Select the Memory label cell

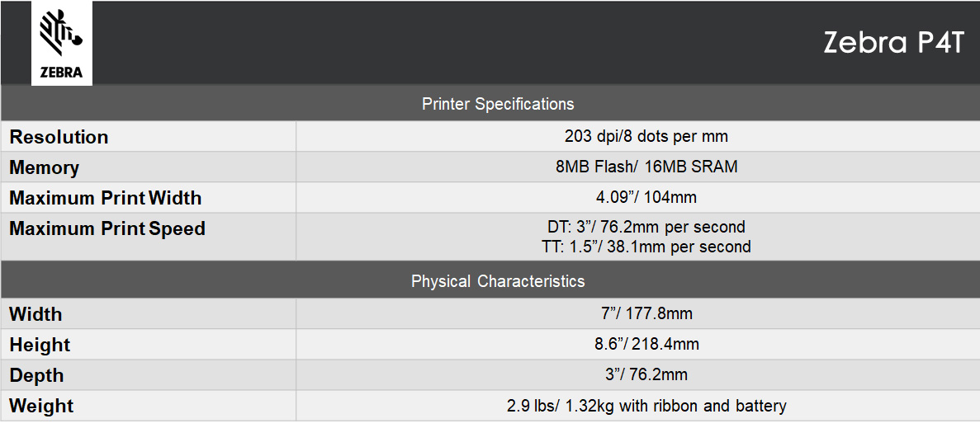coord(45,167)
